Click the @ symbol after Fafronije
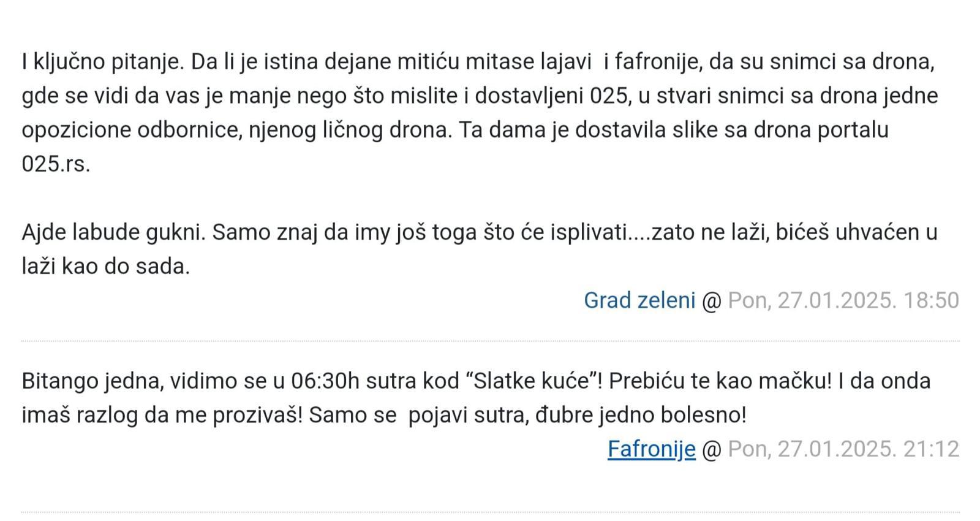 (x=712, y=450)
